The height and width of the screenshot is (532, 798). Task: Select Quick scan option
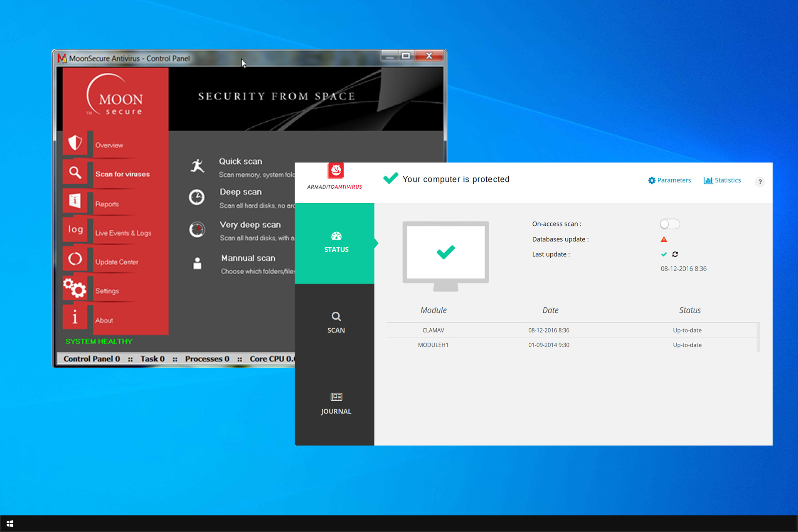[240, 160]
